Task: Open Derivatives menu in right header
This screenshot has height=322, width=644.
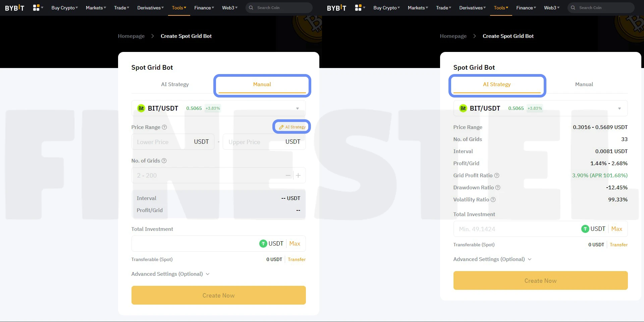Action: click(x=473, y=8)
